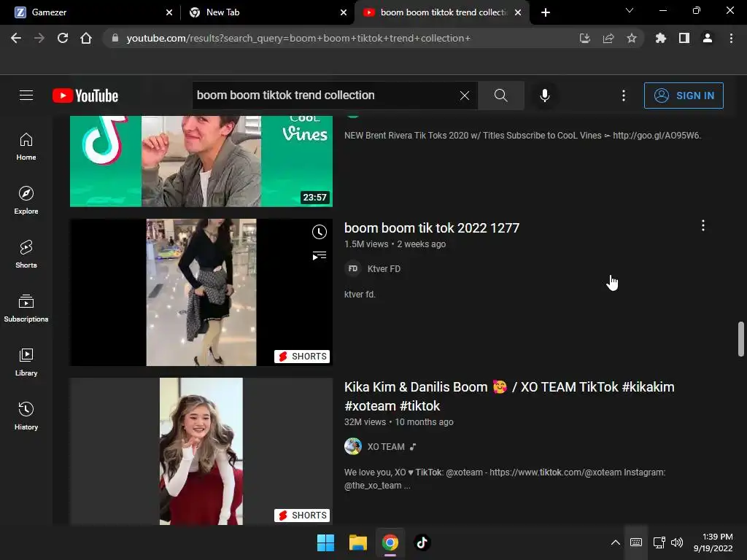Toggle Chrome side panel

[x=684, y=38]
